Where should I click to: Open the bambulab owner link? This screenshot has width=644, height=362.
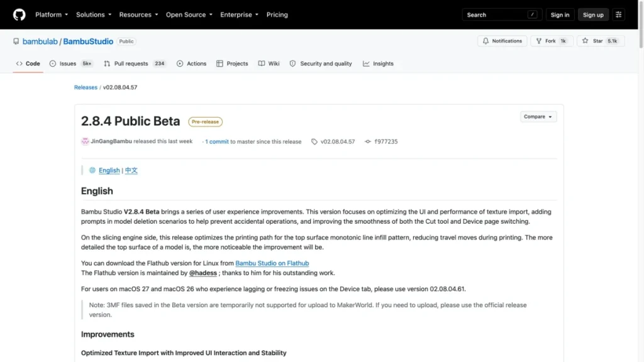(40, 41)
